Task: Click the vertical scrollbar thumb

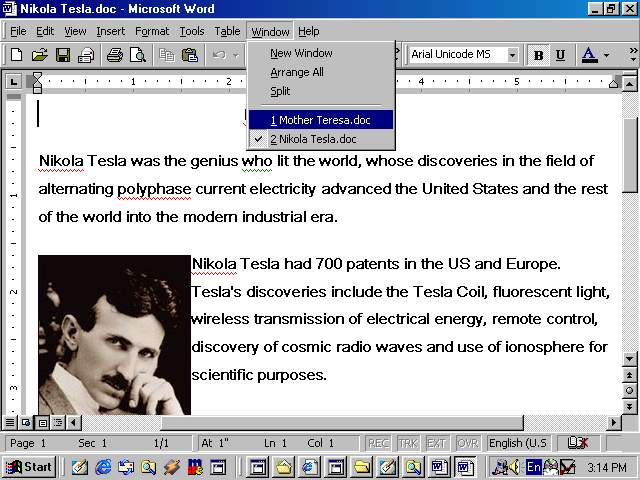Action: tap(629, 155)
